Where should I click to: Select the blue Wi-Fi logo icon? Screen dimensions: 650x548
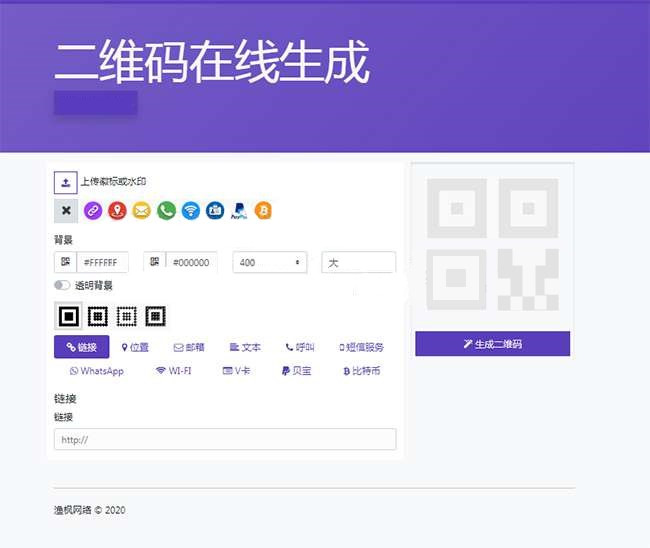[191, 211]
